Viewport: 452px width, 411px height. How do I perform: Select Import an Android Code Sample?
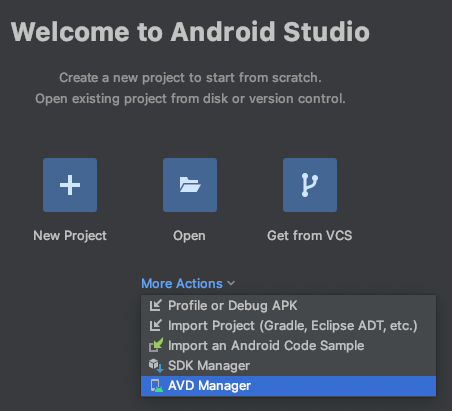point(288,345)
